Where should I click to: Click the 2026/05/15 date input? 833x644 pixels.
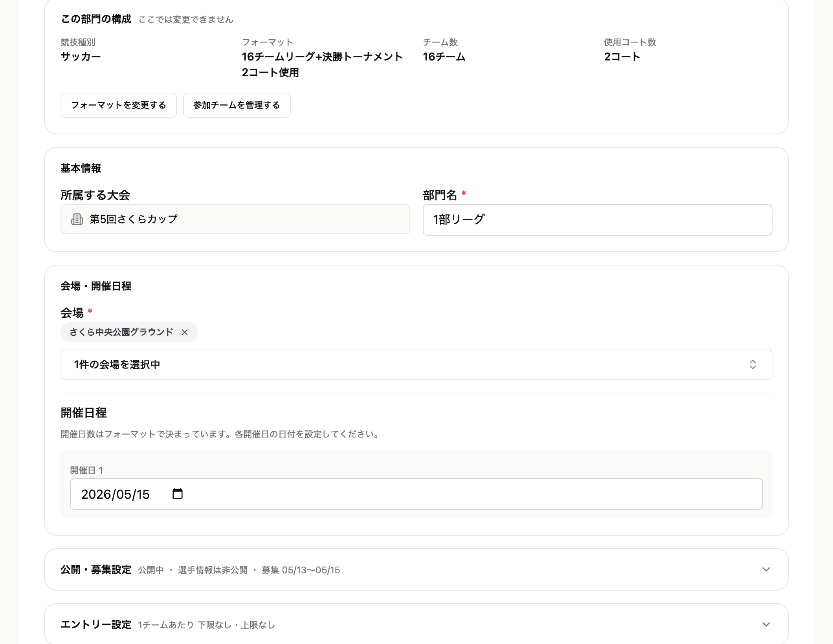(x=416, y=494)
